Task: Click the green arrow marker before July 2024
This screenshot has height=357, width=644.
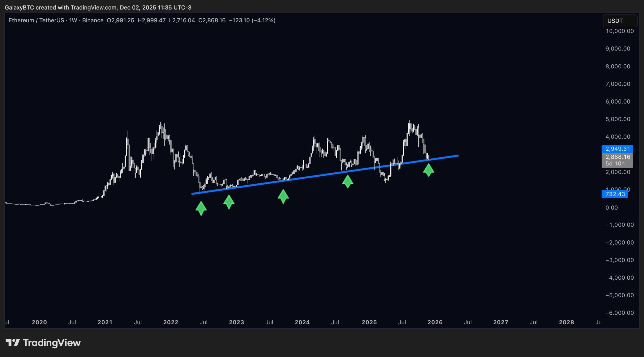Action: point(348,181)
